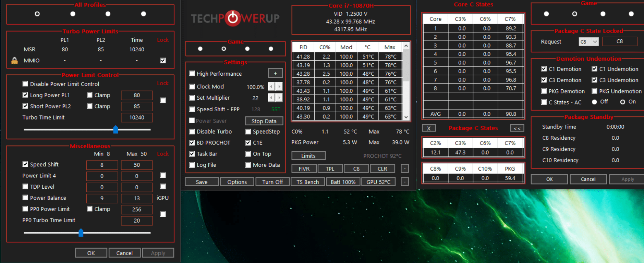Tick the Clamp checkbox for Long Power PL1

coord(90,95)
